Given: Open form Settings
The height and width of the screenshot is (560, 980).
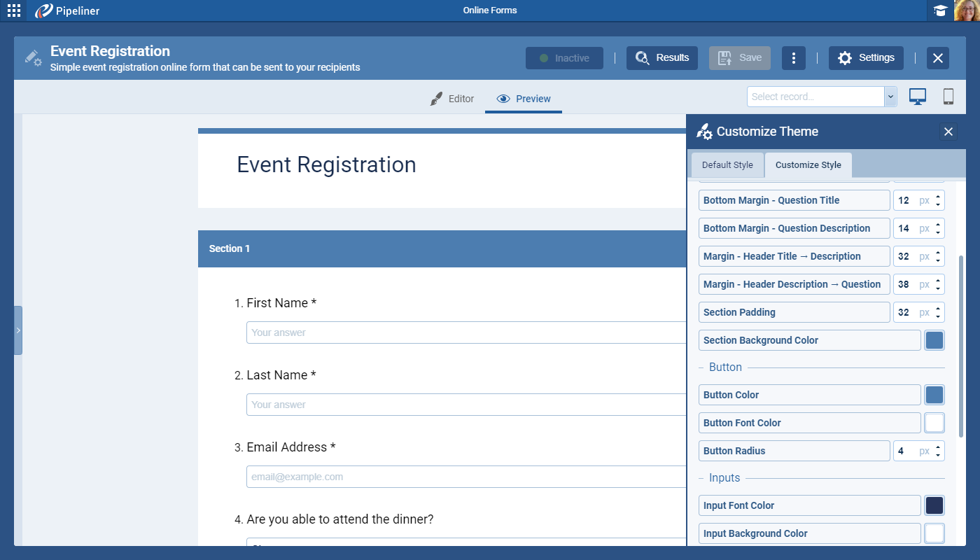Looking at the screenshot, I should pos(866,58).
